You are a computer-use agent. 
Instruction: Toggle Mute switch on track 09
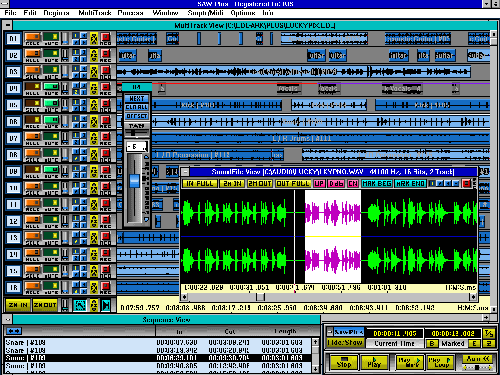pos(51,170)
